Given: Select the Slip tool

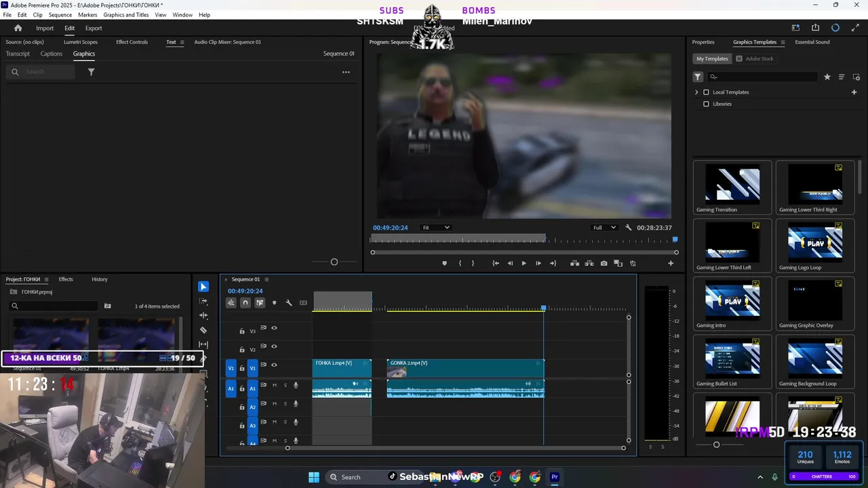Looking at the screenshot, I should [203, 344].
